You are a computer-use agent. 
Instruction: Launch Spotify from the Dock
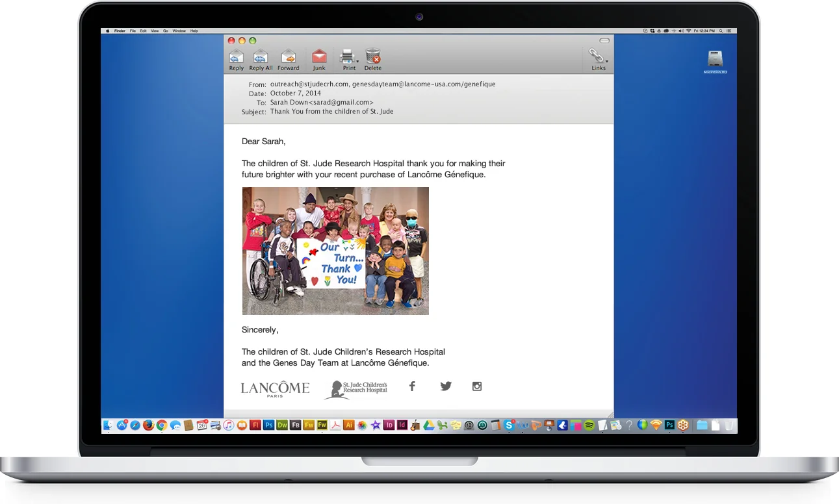pyautogui.click(x=589, y=425)
